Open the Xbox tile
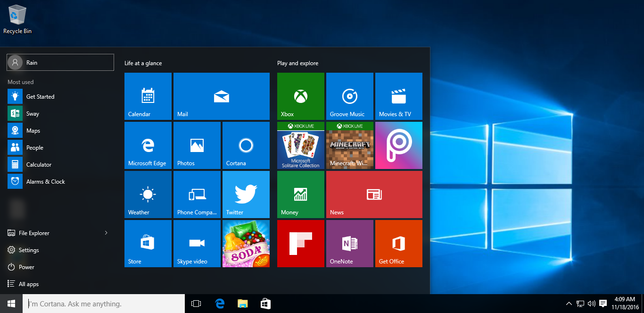The image size is (644, 313). [301, 96]
